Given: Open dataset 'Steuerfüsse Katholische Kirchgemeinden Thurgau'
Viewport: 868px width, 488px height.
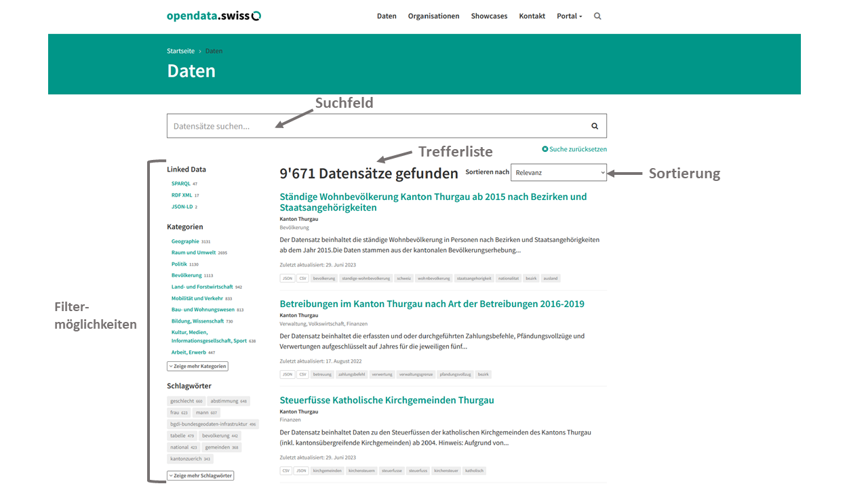Looking at the screenshot, I should (x=387, y=400).
